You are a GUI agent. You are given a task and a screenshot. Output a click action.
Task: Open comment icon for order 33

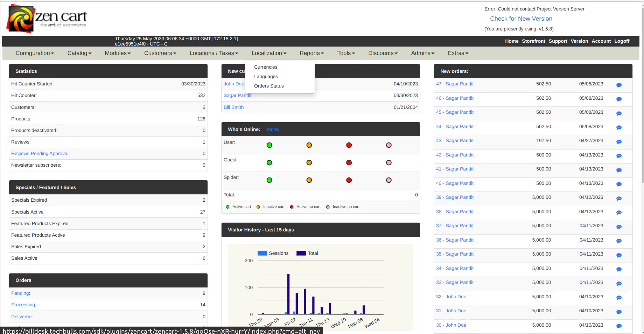click(x=619, y=284)
